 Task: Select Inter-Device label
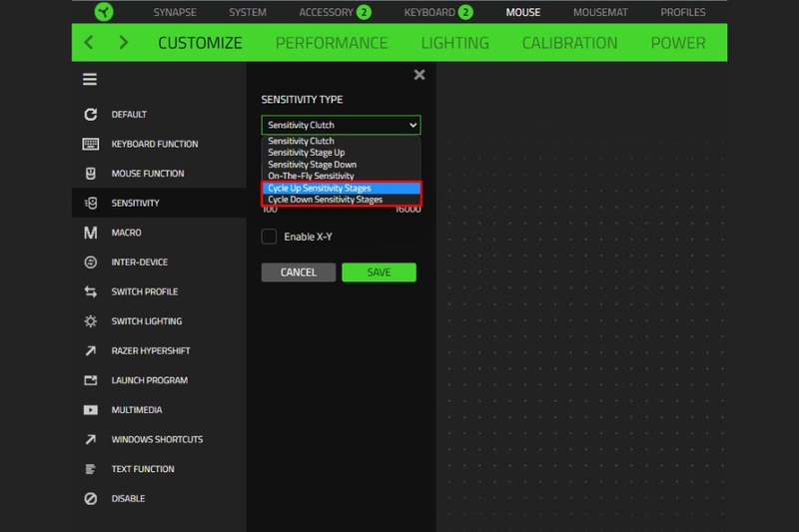[x=140, y=263]
